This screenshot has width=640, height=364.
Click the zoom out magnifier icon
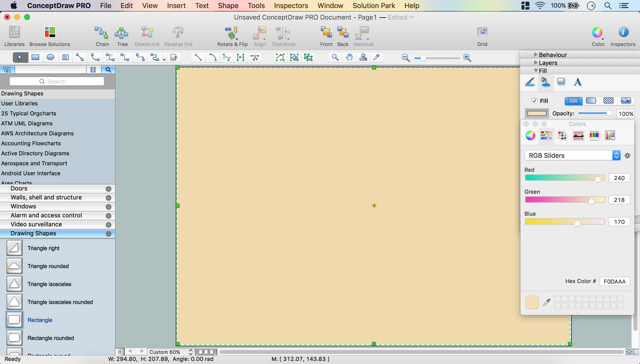point(406,58)
